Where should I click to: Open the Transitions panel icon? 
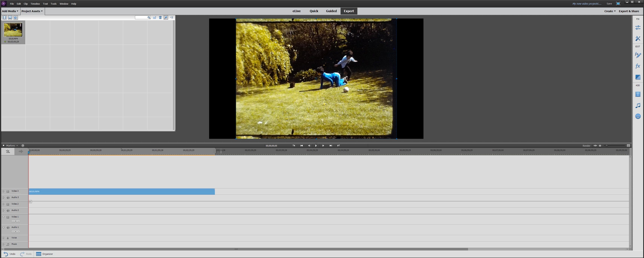[x=638, y=77]
